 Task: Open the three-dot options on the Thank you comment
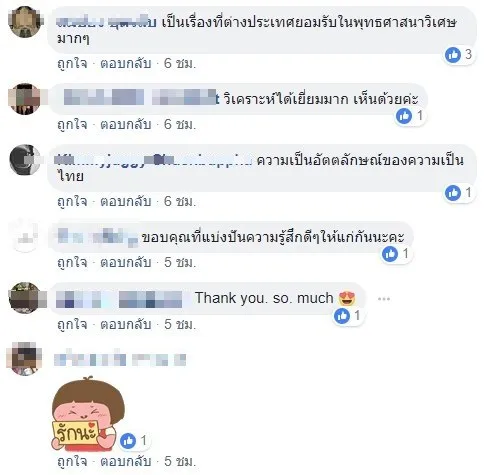[x=384, y=299]
